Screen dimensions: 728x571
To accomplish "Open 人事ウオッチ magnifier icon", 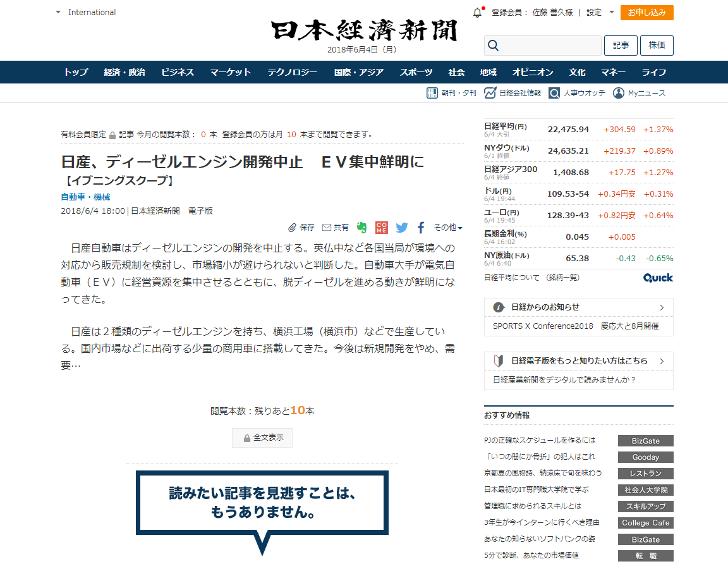I will [554, 93].
